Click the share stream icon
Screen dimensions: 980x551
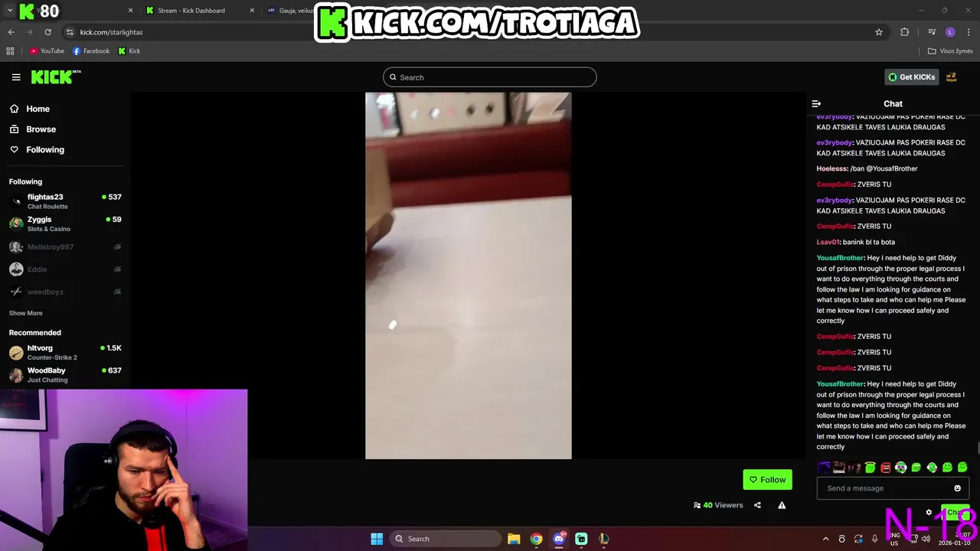(x=757, y=505)
